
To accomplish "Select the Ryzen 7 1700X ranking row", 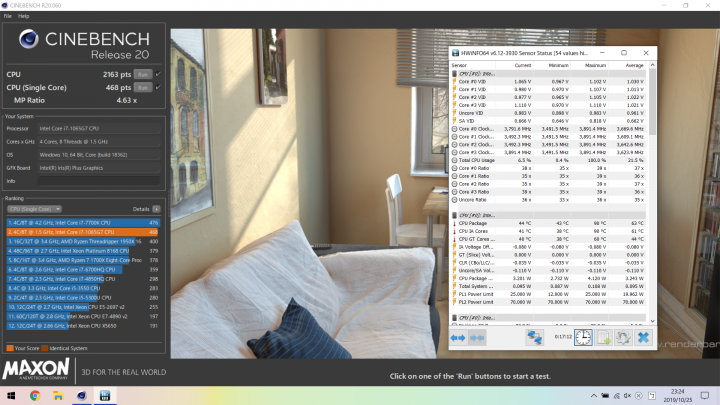I will (x=83, y=260).
